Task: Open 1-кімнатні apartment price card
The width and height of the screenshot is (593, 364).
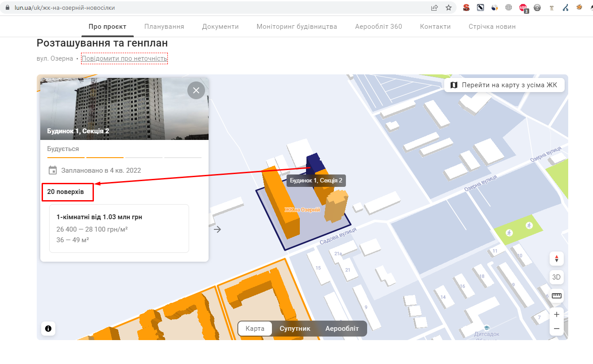Action: tap(119, 228)
